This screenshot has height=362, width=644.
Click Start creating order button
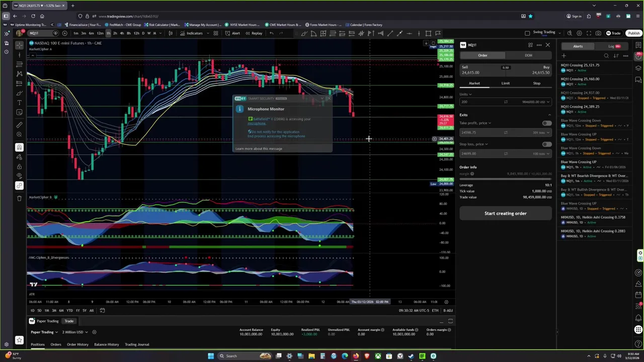click(505, 214)
